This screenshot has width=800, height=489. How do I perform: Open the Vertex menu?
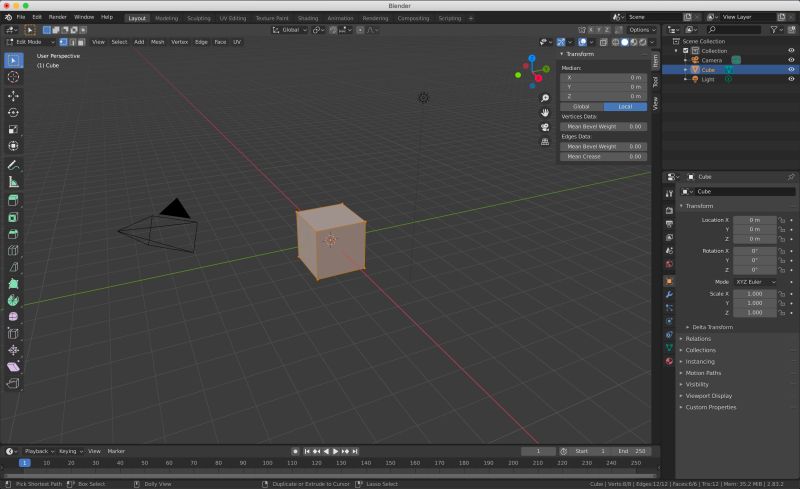pos(179,42)
